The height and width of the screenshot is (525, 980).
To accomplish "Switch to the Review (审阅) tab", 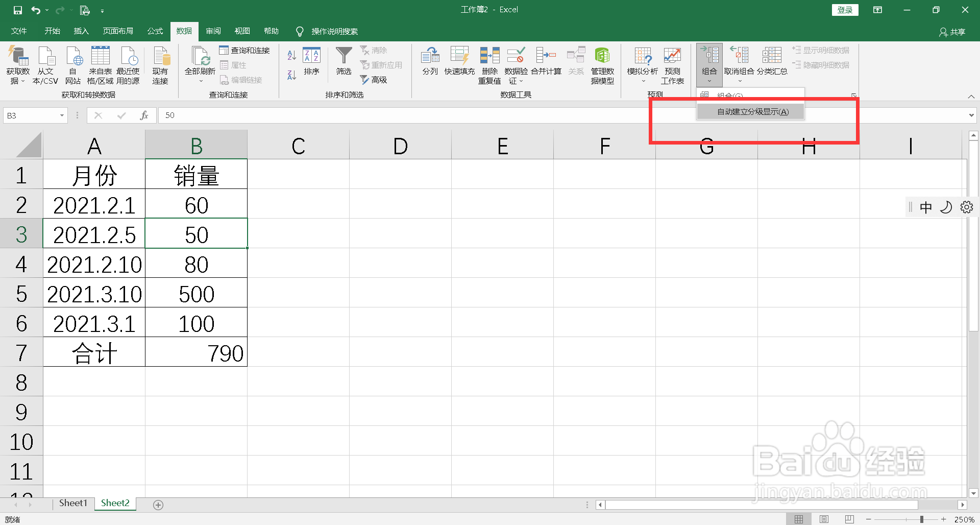I will point(213,31).
